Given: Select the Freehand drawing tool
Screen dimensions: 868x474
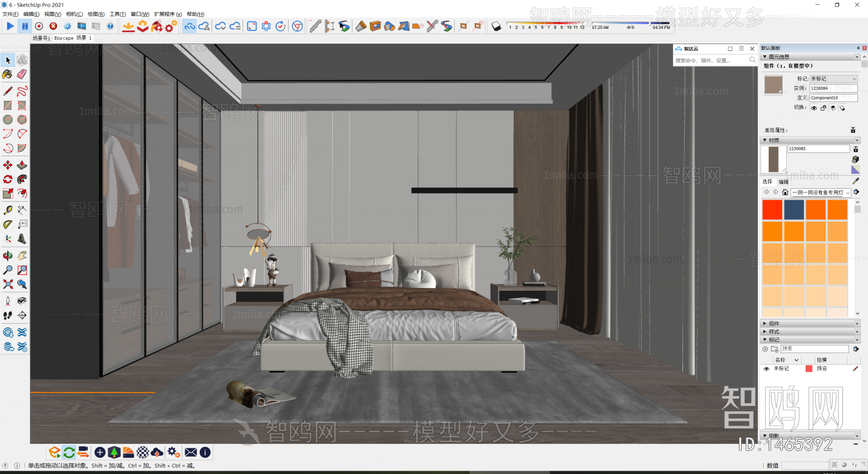Looking at the screenshot, I should click(22, 91).
